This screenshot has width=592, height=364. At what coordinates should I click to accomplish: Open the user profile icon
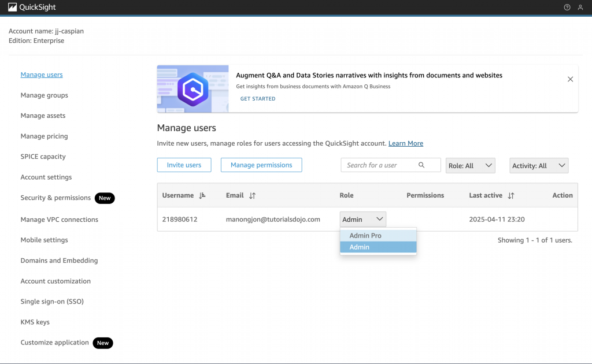tap(580, 8)
